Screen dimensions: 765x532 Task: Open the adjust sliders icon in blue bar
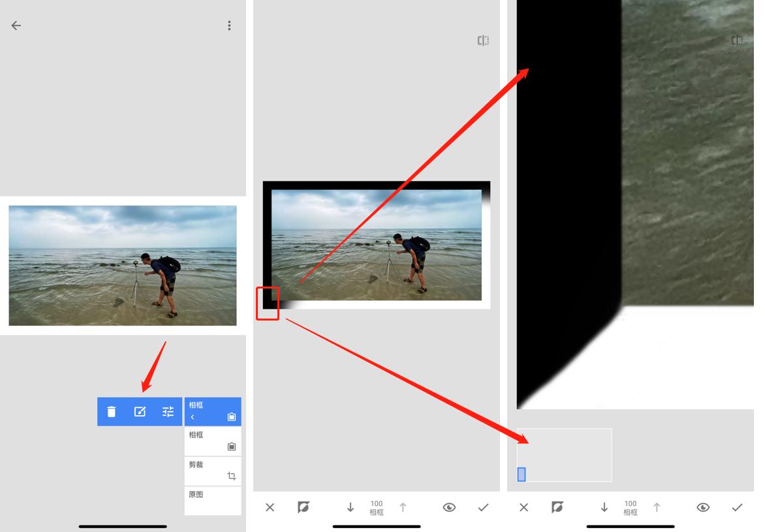click(x=168, y=412)
